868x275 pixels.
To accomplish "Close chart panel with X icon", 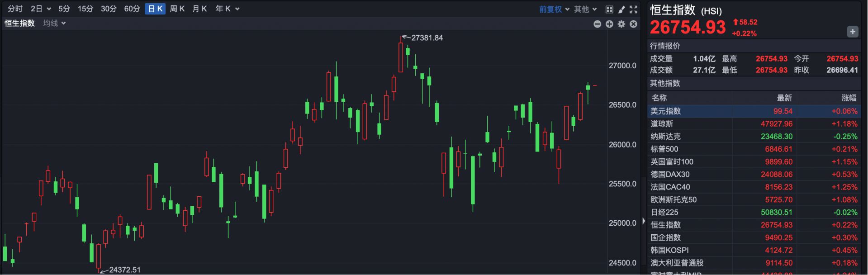I will [x=633, y=24].
